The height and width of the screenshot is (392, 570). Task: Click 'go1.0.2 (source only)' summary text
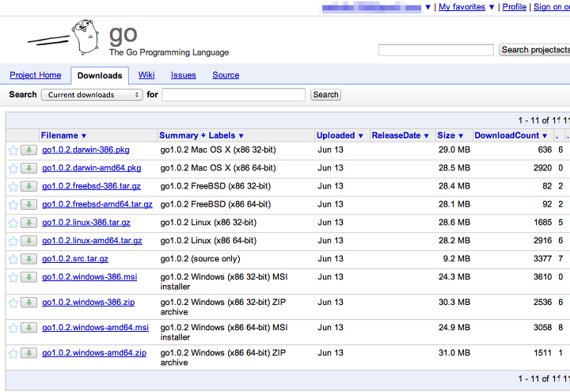pyautogui.click(x=200, y=258)
